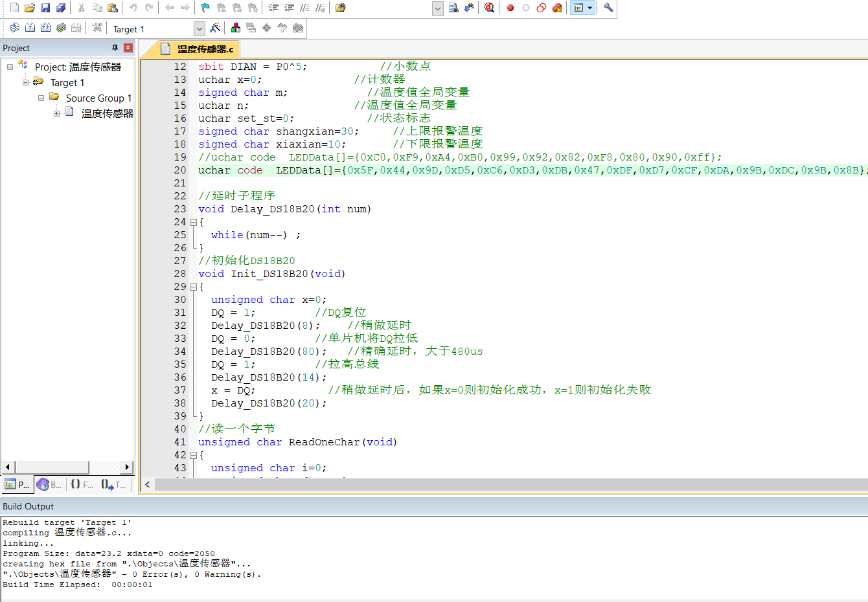
Task: Open Options for Target magic wand icon
Action: 216,28
